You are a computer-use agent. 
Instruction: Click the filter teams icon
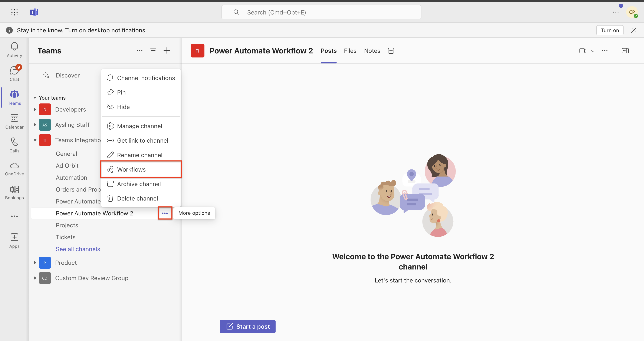tap(153, 51)
